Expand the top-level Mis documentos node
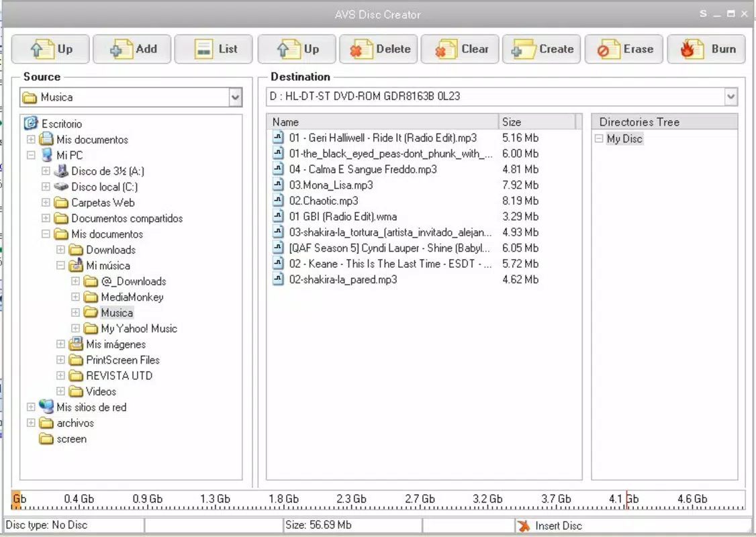Viewport: 756px width, 537px height. pos(31,140)
